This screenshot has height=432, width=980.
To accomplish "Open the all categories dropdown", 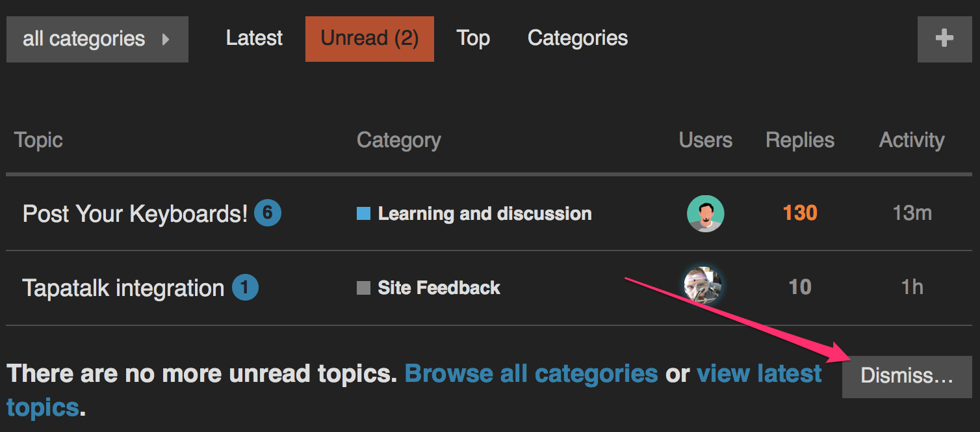I will tap(97, 39).
